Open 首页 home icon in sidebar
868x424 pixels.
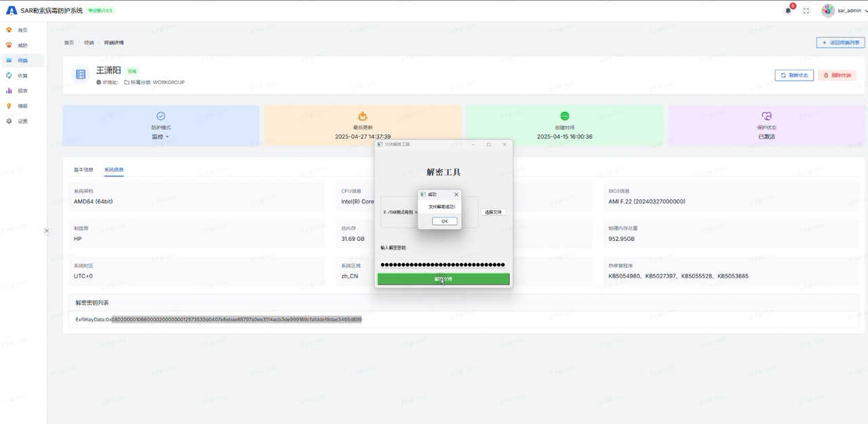tap(9, 30)
